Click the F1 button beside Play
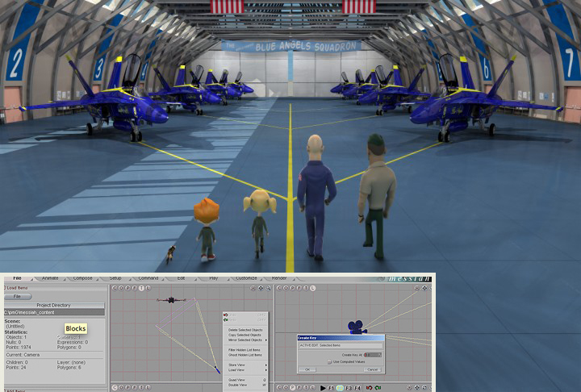Image resolution: width=581 pixels, height=392 pixels. [331, 388]
